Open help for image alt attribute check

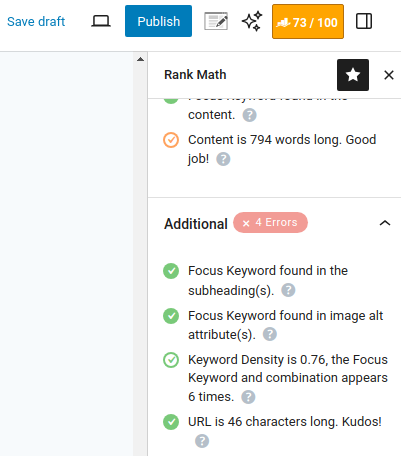tap(270, 334)
